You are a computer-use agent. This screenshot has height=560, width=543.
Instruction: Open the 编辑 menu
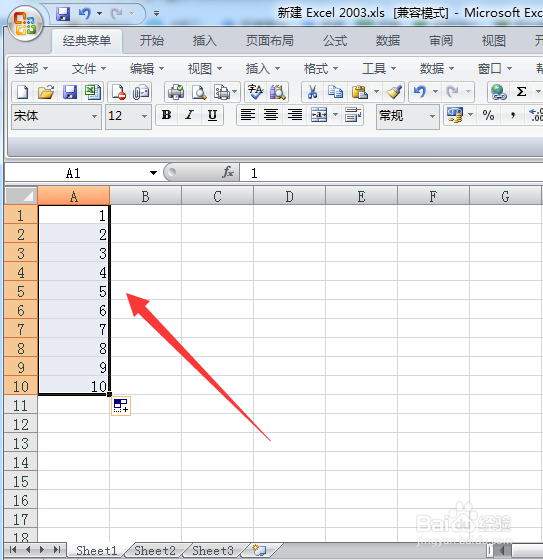coord(146,68)
